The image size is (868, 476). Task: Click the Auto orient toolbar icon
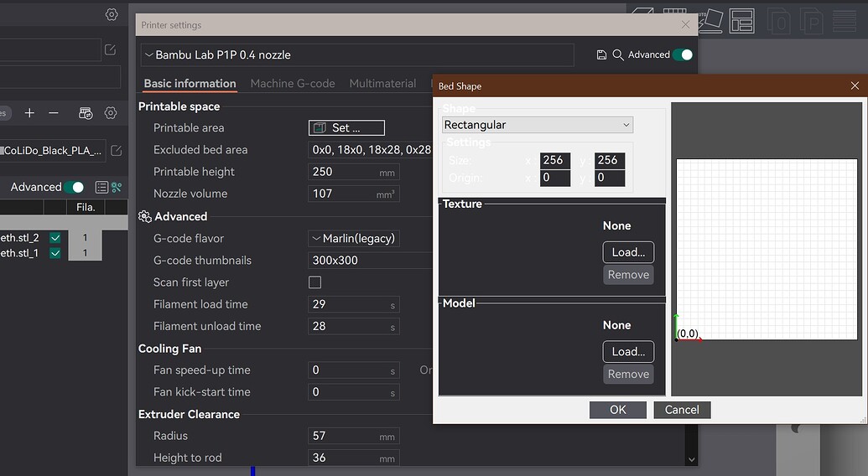pos(710,21)
